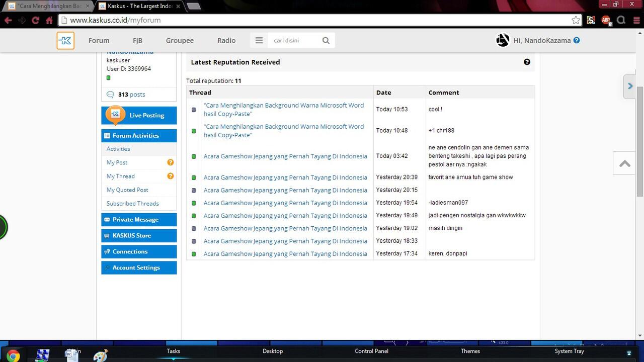Close the Kaskus - The Largest browser tab
Image resolution: width=644 pixels, height=362 pixels.
178,7
